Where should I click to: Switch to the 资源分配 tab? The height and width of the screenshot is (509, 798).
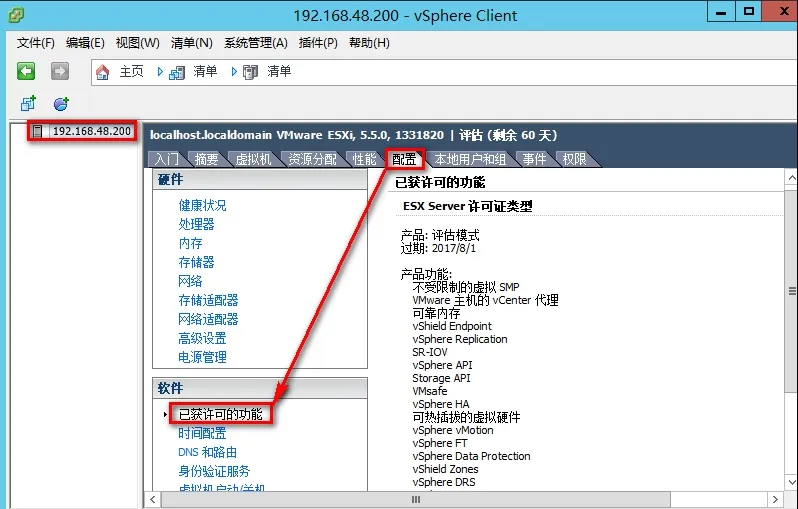[x=312, y=159]
